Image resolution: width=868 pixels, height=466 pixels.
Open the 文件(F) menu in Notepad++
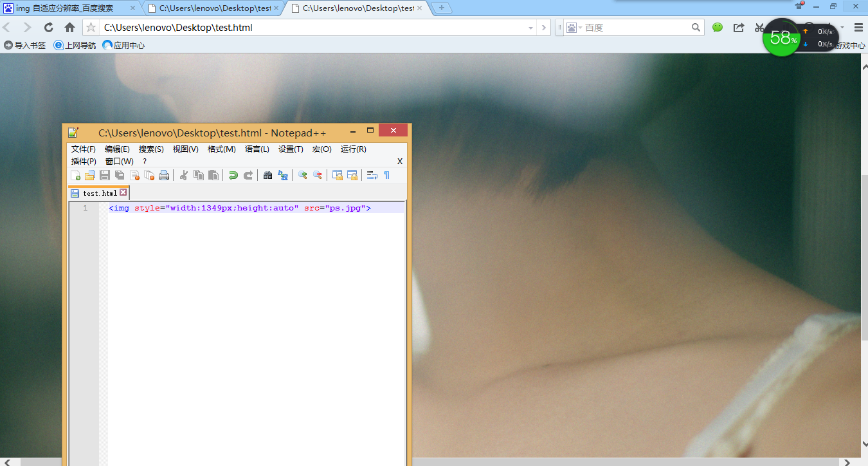(x=84, y=149)
